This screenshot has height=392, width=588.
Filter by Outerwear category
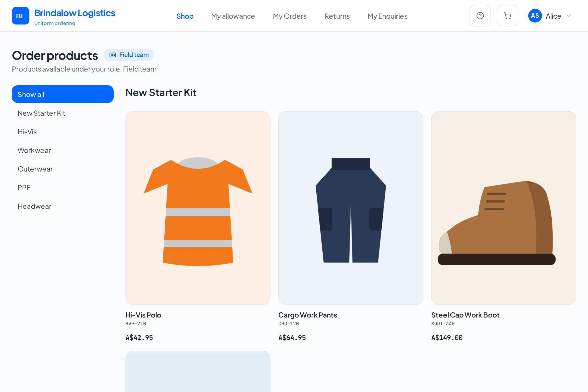[63, 169]
